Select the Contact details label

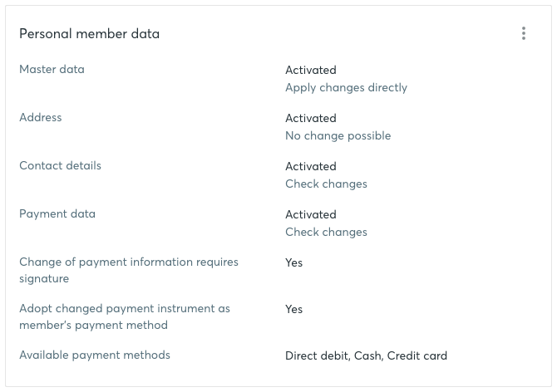pyautogui.click(x=60, y=165)
